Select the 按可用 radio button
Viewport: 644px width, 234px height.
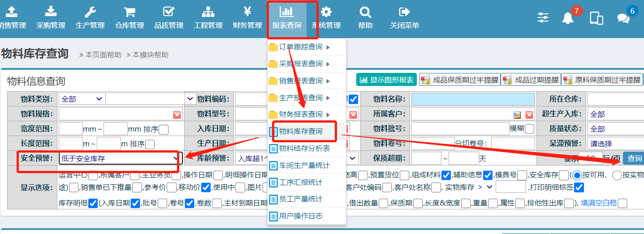pyautogui.click(x=577, y=175)
